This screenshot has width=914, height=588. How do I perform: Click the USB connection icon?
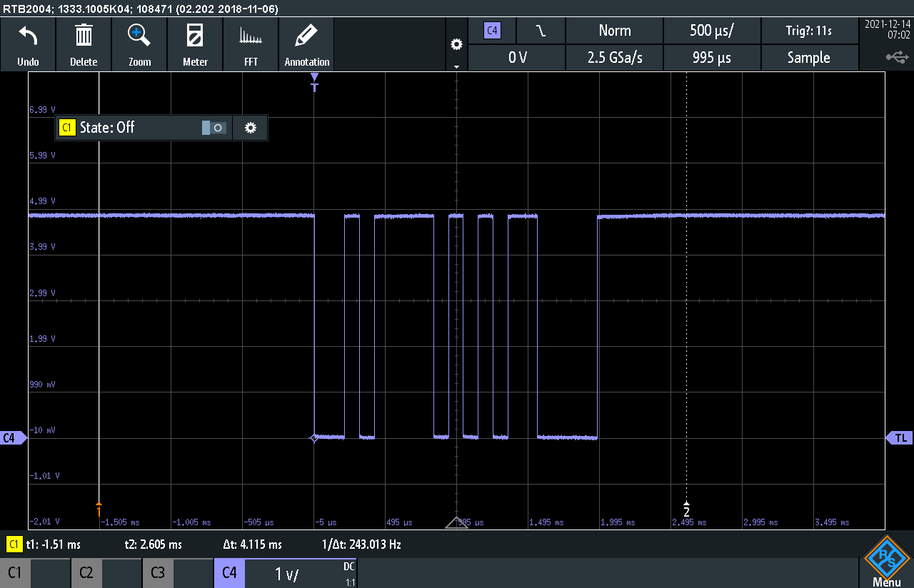tap(897, 56)
